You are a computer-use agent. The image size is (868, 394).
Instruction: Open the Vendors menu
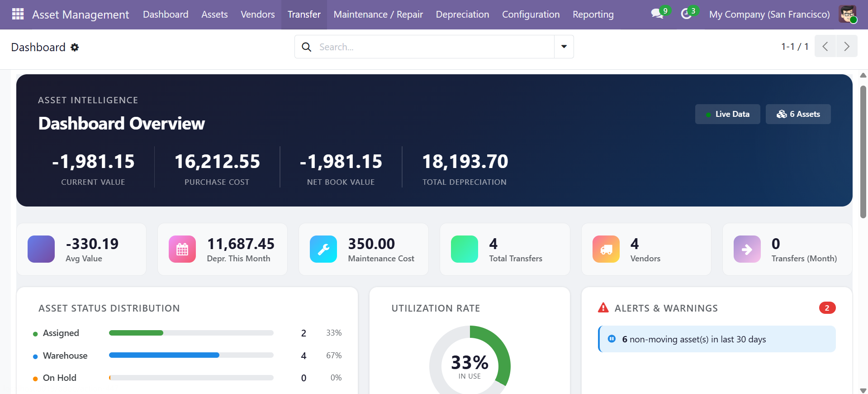point(258,14)
